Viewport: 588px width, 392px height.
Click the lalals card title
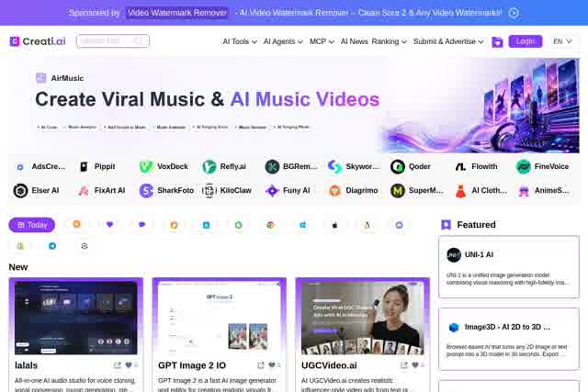pos(26,365)
